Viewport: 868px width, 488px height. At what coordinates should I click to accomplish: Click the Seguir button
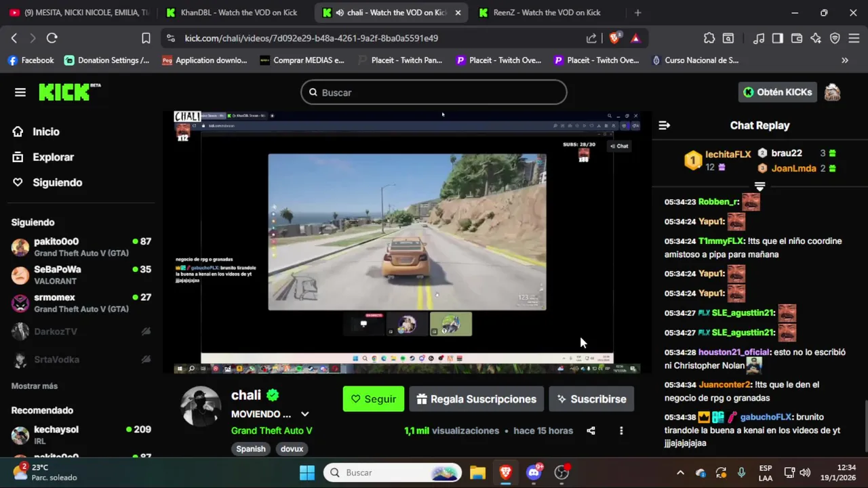click(374, 399)
